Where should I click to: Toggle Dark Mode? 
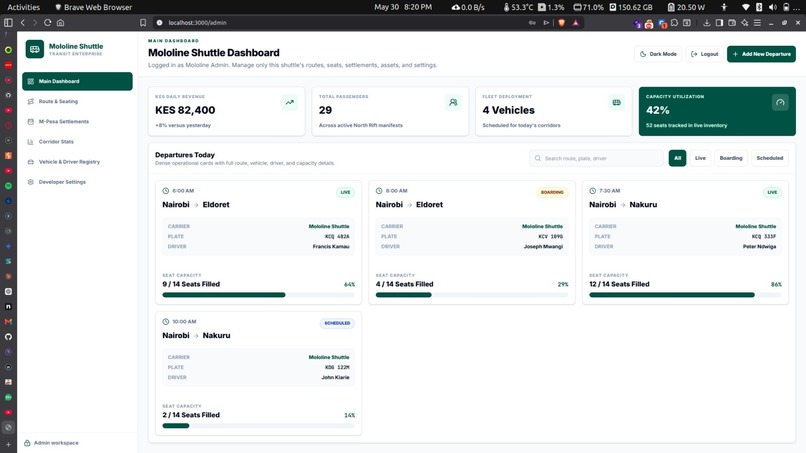658,54
